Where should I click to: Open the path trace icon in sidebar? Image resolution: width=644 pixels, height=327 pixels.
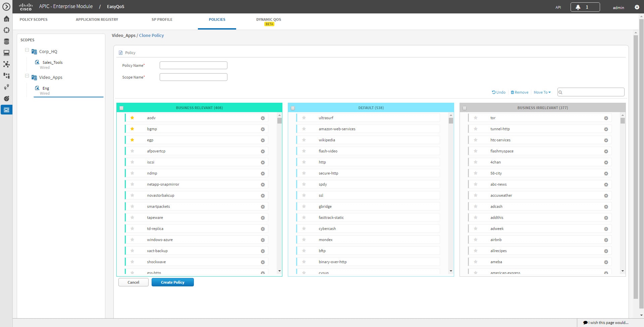(x=6, y=87)
